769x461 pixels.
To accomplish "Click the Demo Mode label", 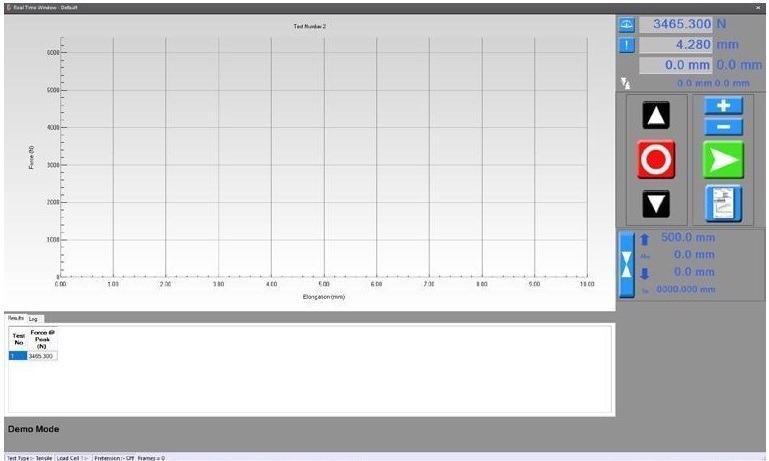I will (x=33, y=429).
